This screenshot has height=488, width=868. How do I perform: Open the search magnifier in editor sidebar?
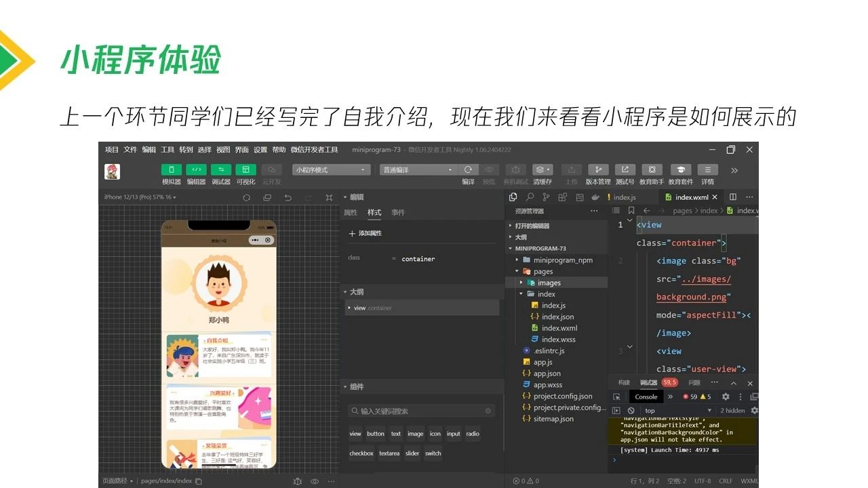(x=530, y=197)
